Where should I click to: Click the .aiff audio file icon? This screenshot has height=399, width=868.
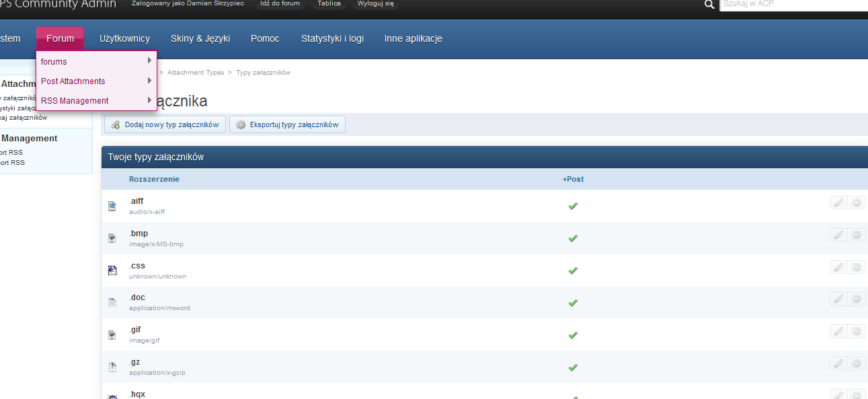(x=112, y=206)
